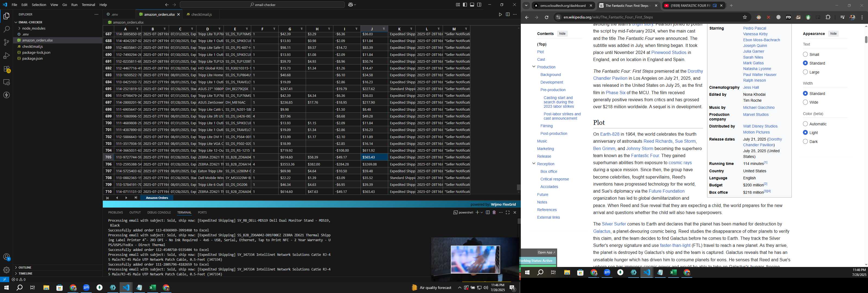Expand the node_modules folder
The height and width of the screenshot is (293, 868).
(19, 28)
